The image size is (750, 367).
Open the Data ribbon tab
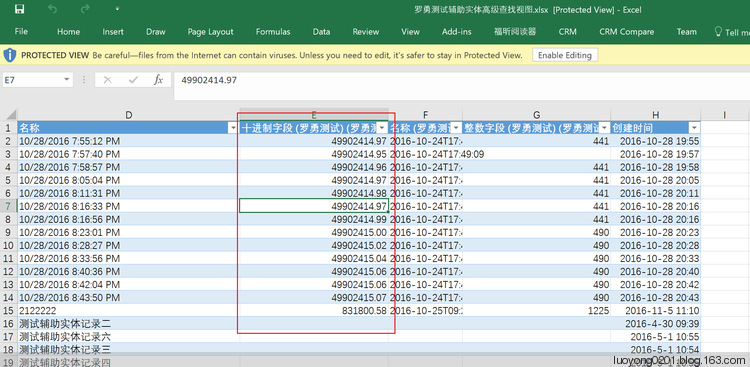[x=321, y=32]
